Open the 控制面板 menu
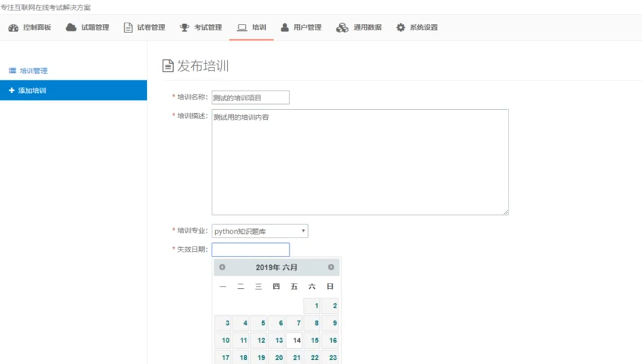The width and height of the screenshot is (642, 364). pos(30,28)
